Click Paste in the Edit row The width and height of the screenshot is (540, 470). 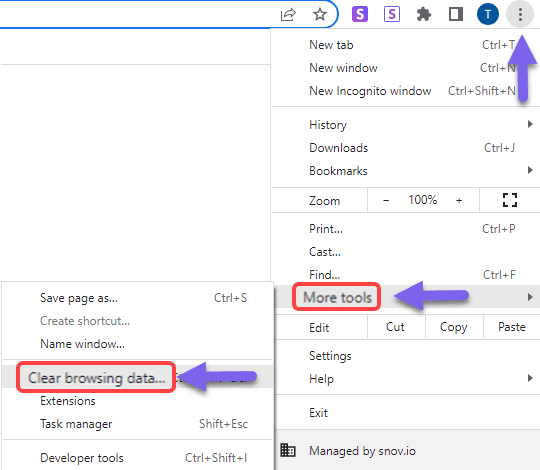click(x=512, y=327)
